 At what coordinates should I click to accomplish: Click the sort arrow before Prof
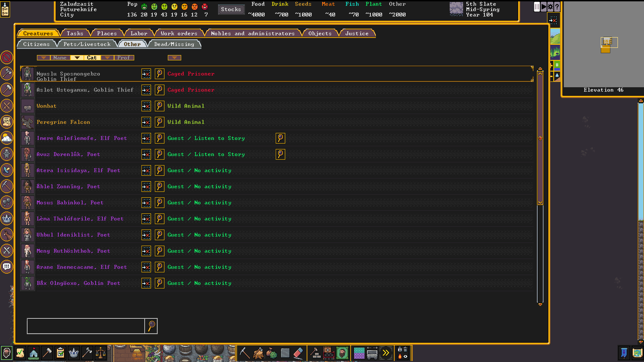coord(107,58)
